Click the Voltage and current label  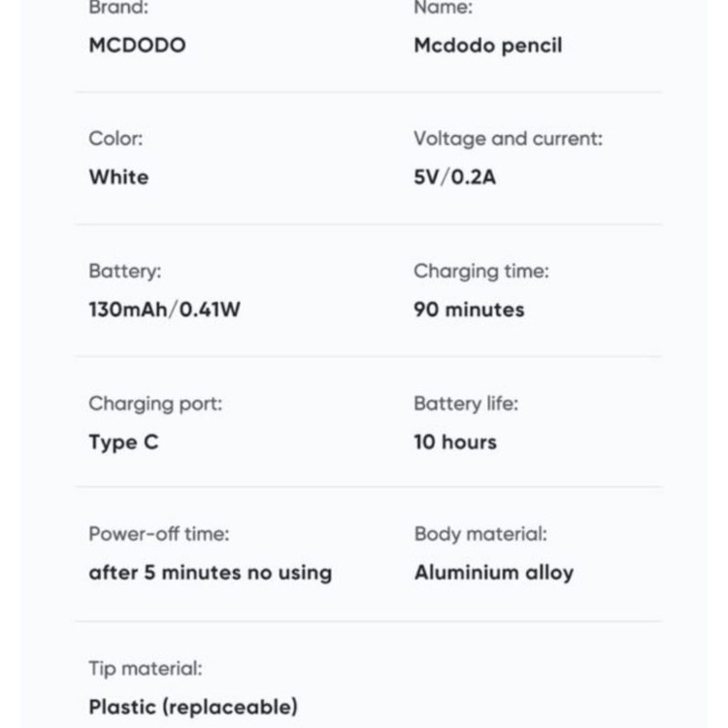point(508,139)
